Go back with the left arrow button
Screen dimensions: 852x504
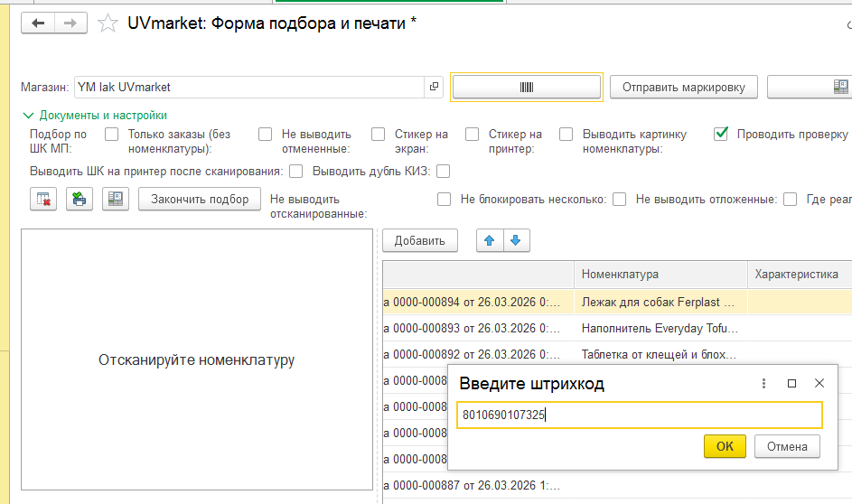[37, 23]
